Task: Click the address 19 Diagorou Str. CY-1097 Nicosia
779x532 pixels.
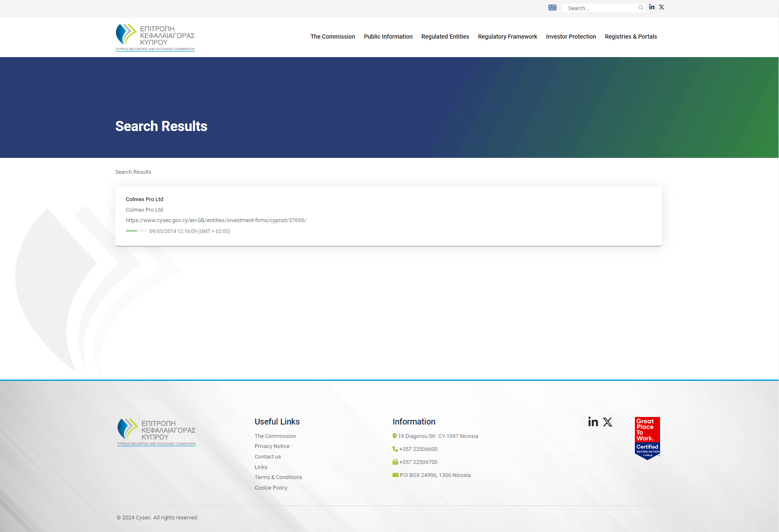Action: coord(438,436)
